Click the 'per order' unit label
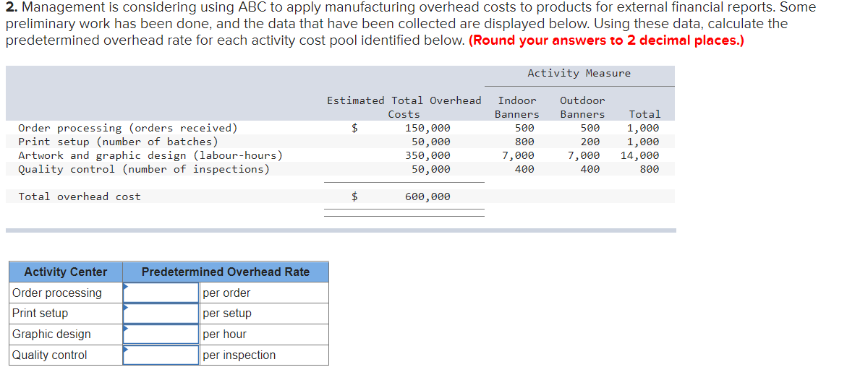868x380 pixels. click(226, 293)
